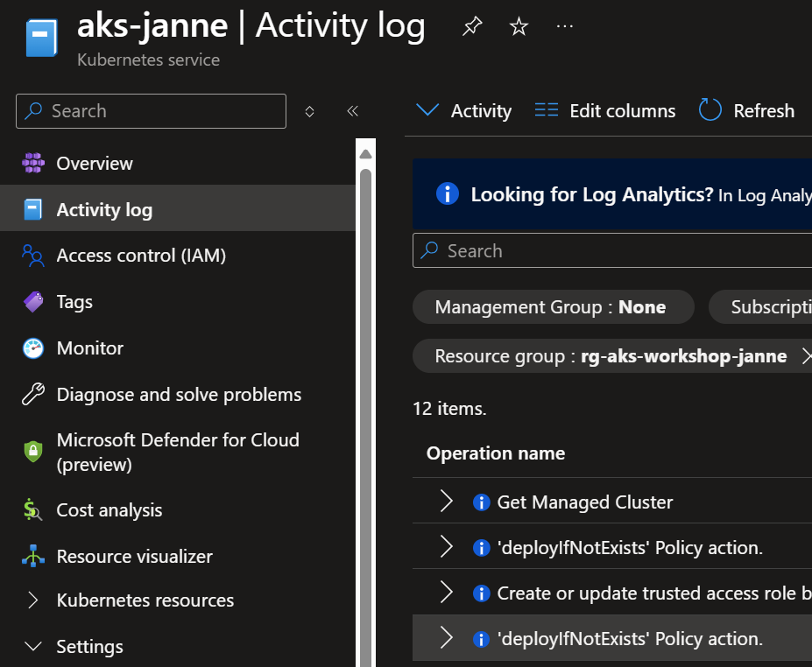This screenshot has width=812, height=667.
Task: Click the Subscription filter pill
Action: 760,307
